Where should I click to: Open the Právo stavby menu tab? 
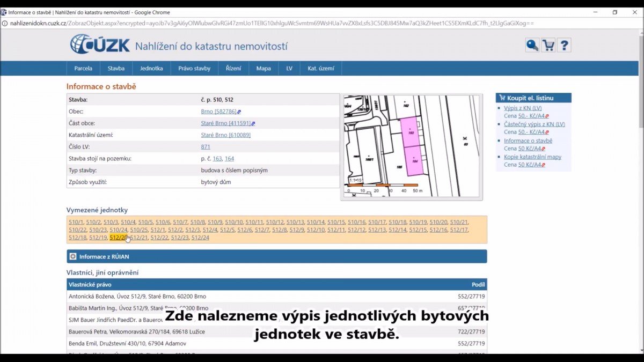[194, 68]
